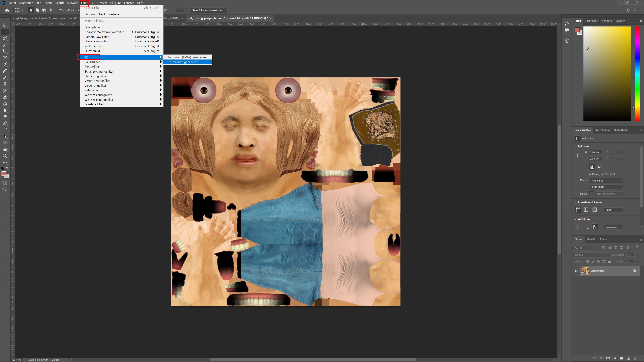Toggle link between canvas width and height
644x362 pixels.
tap(578, 155)
